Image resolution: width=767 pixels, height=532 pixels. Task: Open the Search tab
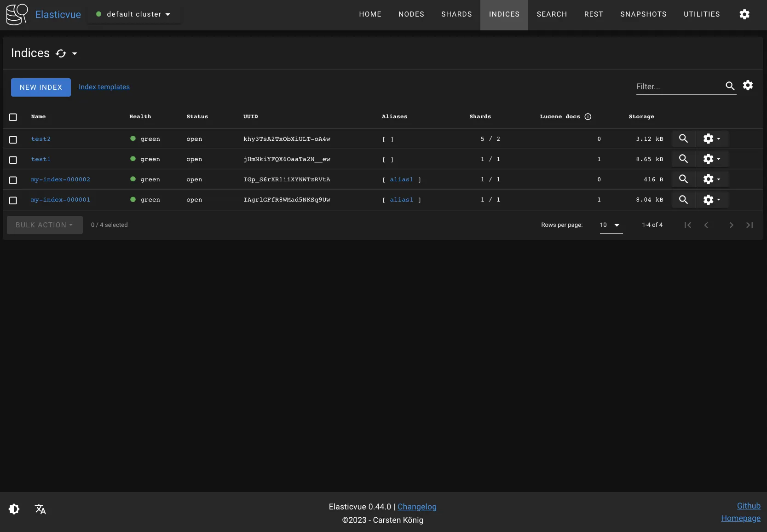552,14
